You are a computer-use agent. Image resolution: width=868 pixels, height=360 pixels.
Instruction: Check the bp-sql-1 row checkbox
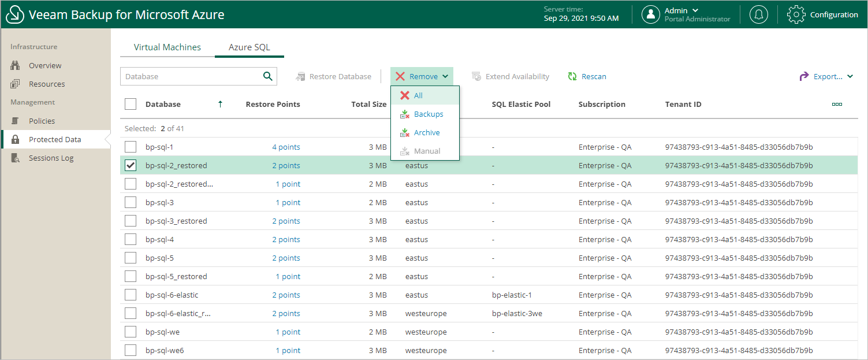coord(131,147)
